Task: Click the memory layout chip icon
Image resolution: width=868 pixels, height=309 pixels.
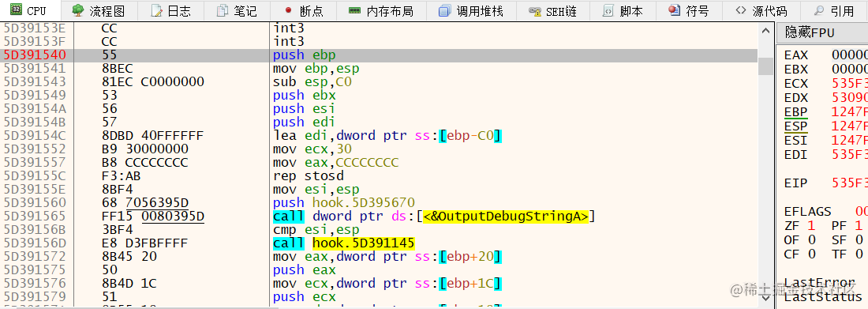Action: pos(355,10)
